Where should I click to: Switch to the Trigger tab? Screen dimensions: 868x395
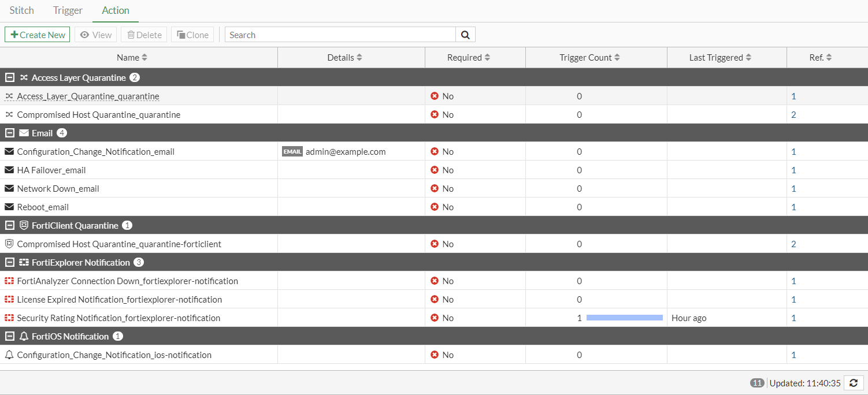68,10
